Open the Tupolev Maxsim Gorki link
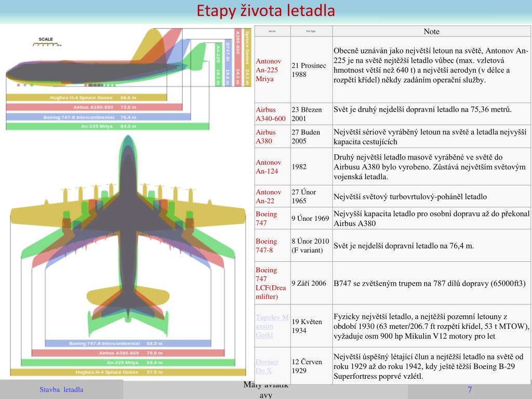 coord(272,326)
